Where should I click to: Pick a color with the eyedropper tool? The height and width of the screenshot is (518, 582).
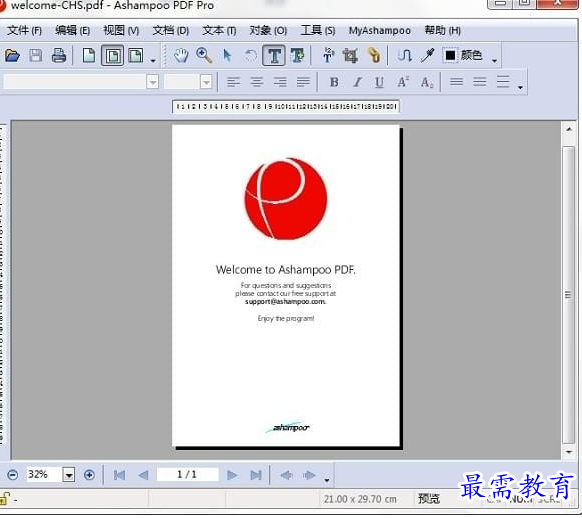pos(427,56)
